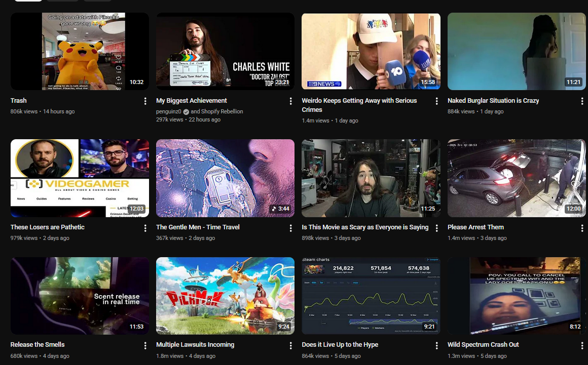Open options for 'Wild Spectrum Crash Out'
588x365 pixels.
pyautogui.click(x=582, y=346)
